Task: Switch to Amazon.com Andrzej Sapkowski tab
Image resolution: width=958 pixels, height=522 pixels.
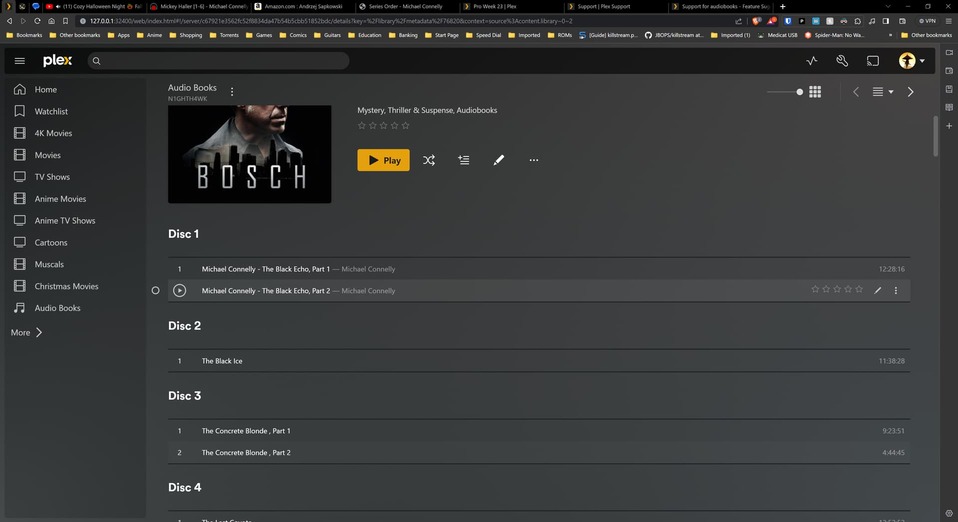Action: click(302, 6)
